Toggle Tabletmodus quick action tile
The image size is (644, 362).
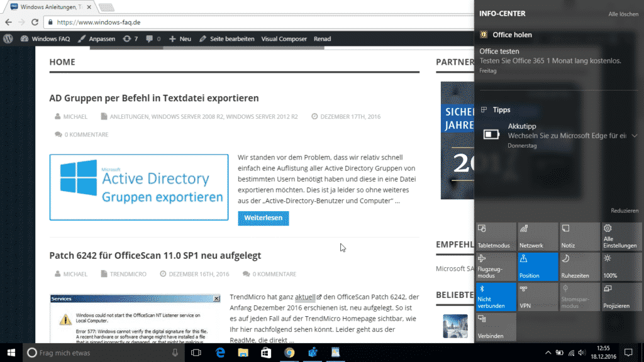[x=496, y=236]
